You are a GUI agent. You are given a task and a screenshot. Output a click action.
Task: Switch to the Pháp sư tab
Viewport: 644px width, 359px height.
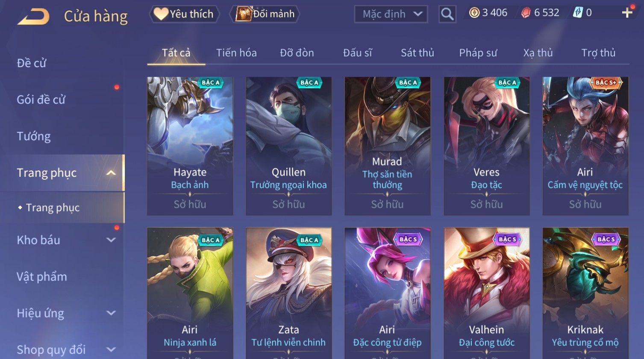pos(478,53)
